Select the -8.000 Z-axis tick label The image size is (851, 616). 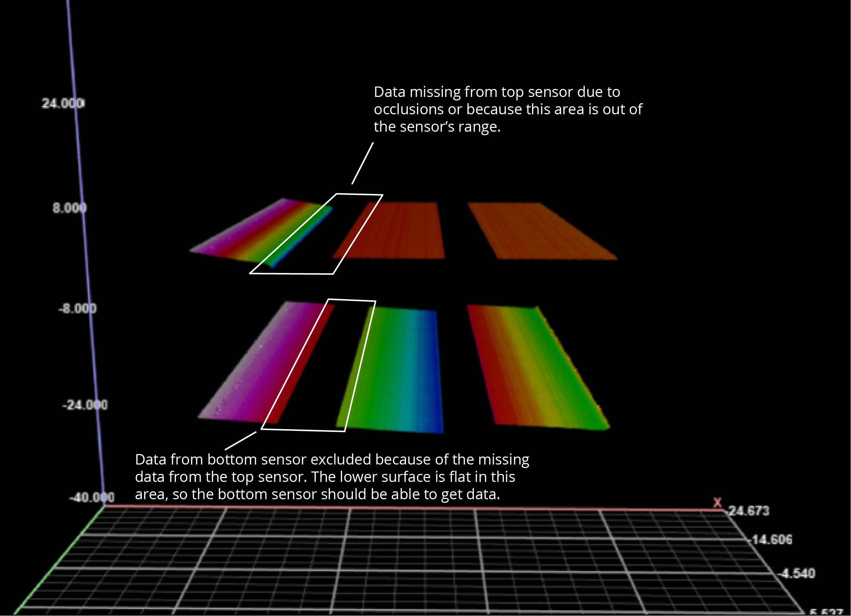coord(78,308)
